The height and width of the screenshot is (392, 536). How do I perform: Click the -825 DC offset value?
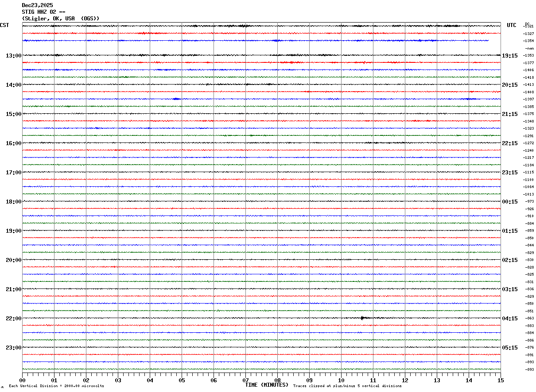coord(529,274)
